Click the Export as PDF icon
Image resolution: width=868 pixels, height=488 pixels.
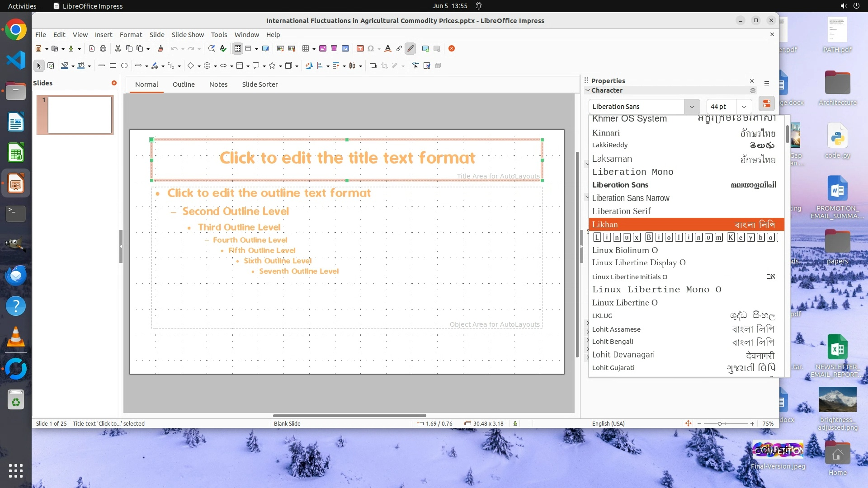click(92, 49)
